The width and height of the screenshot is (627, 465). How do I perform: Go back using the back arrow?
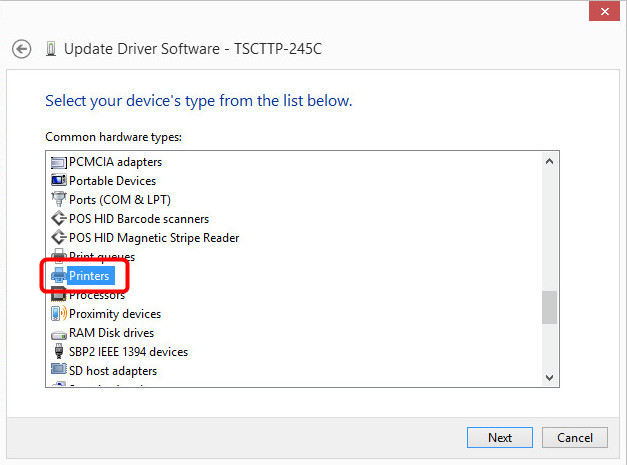[22, 48]
